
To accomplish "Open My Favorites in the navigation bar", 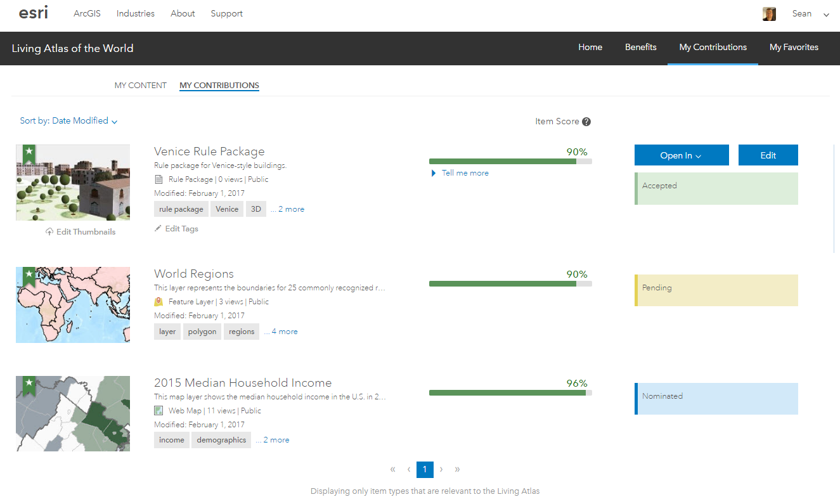I will tap(794, 48).
